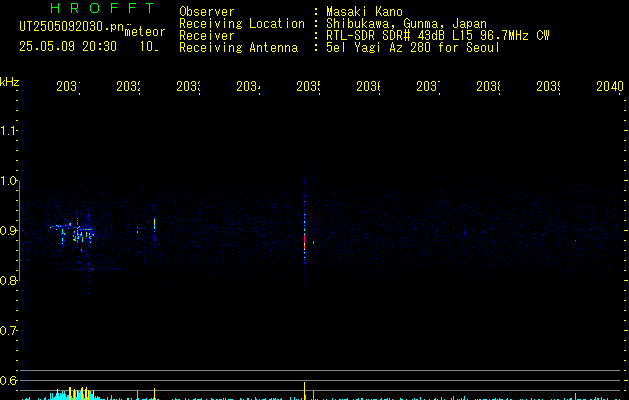629x400 pixels.
Task: Select the file name UT2505092030.pn
Action: 71,27
